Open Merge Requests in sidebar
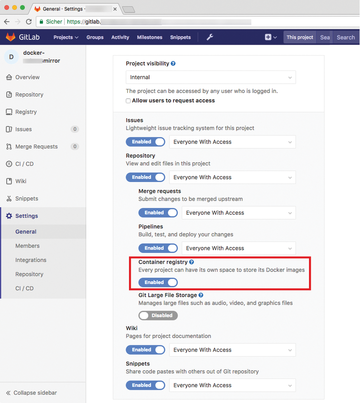The width and height of the screenshot is (360, 403). [x=36, y=147]
